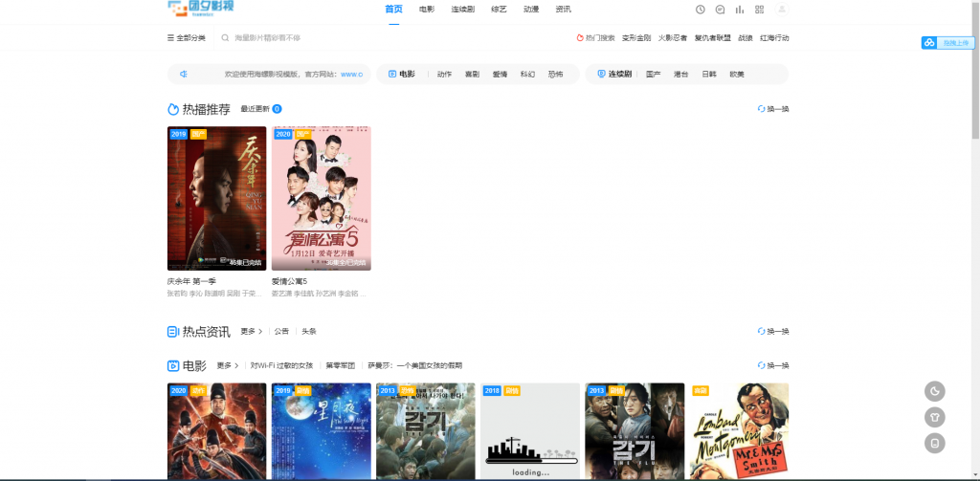This screenshot has height=481, width=980.
Task: Open the ranking bar-chart icon
Action: [740, 10]
